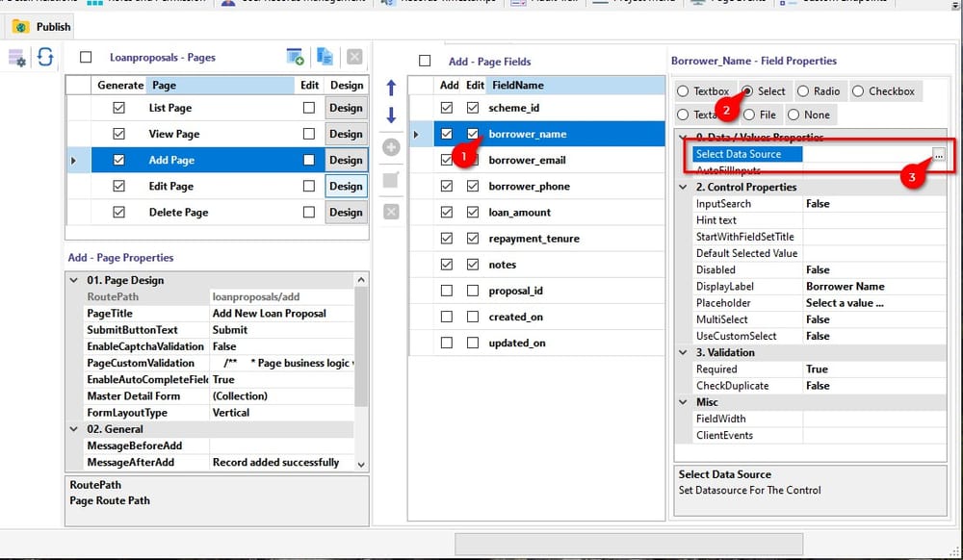Open the Publish tool
Screen dimensions: 963x560
[40, 26]
